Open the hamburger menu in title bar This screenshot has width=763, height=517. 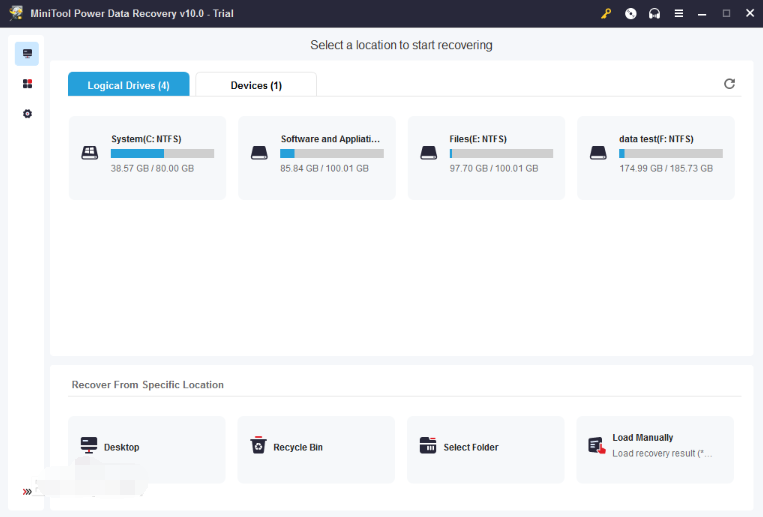pyautogui.click(x=679, y=14)
